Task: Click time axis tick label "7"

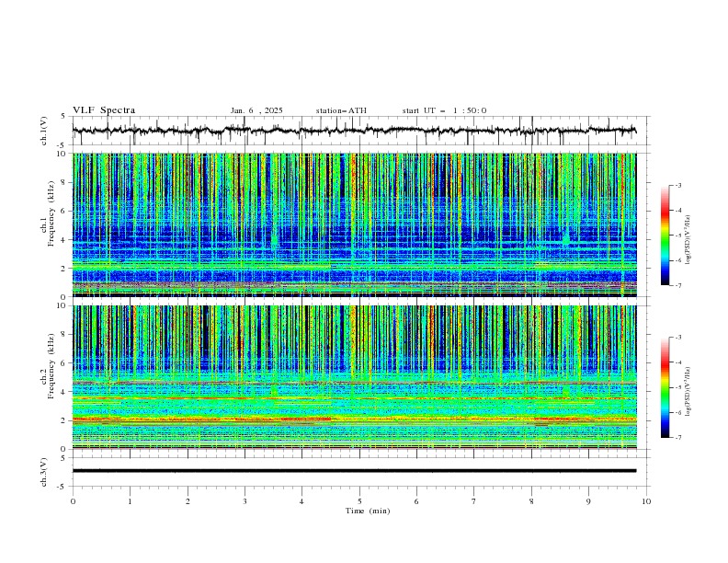Action: tap(474, 501)
